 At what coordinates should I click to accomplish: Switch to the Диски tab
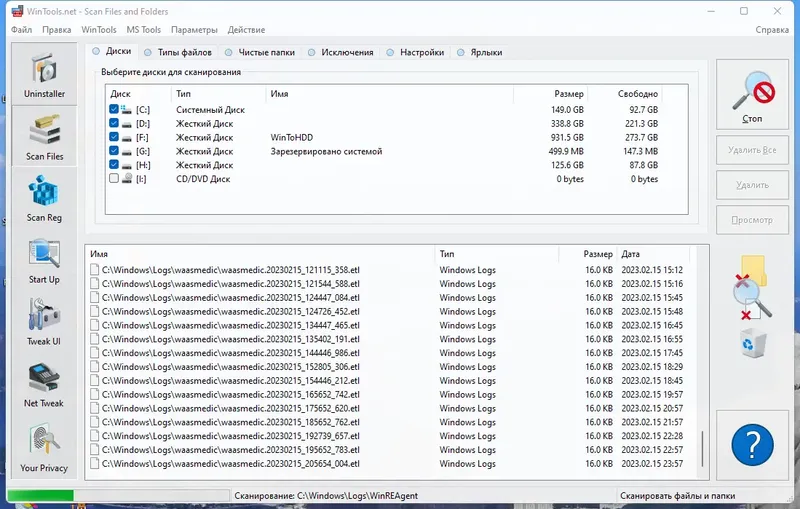[112, 51]
